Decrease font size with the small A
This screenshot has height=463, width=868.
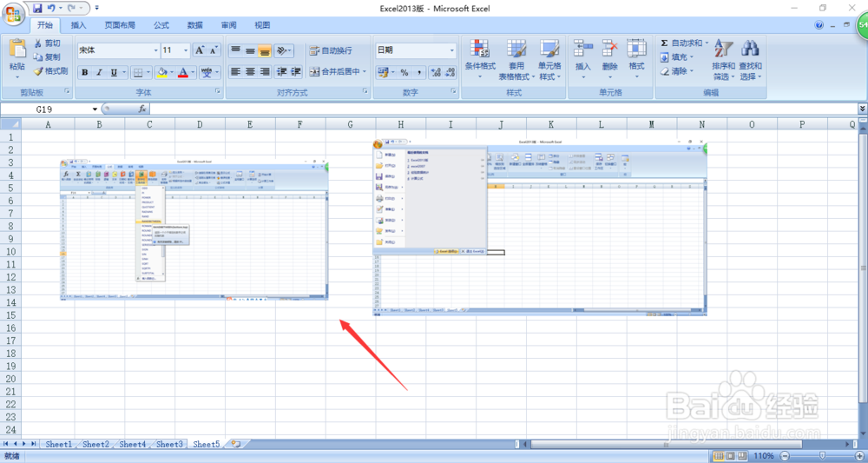coord(214,50)
